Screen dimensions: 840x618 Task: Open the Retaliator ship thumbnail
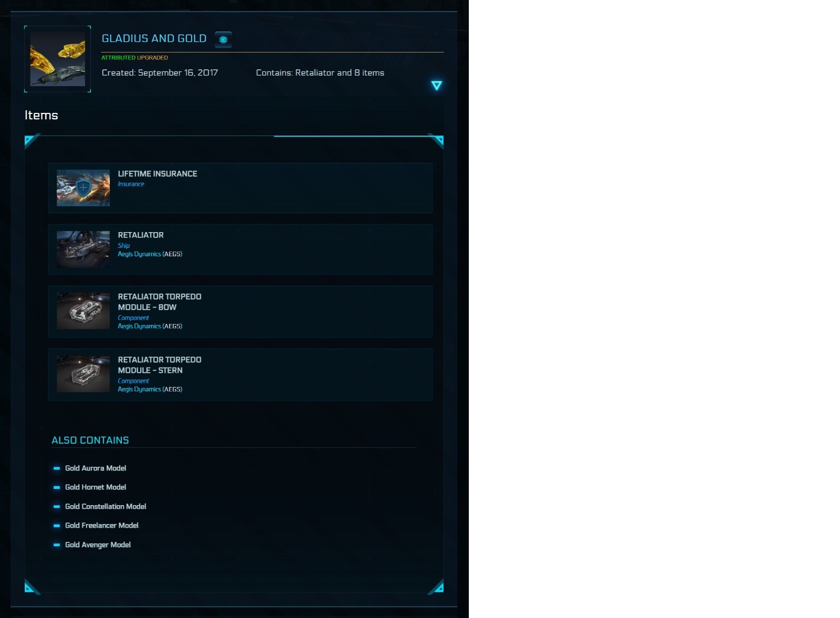[83, 249]
